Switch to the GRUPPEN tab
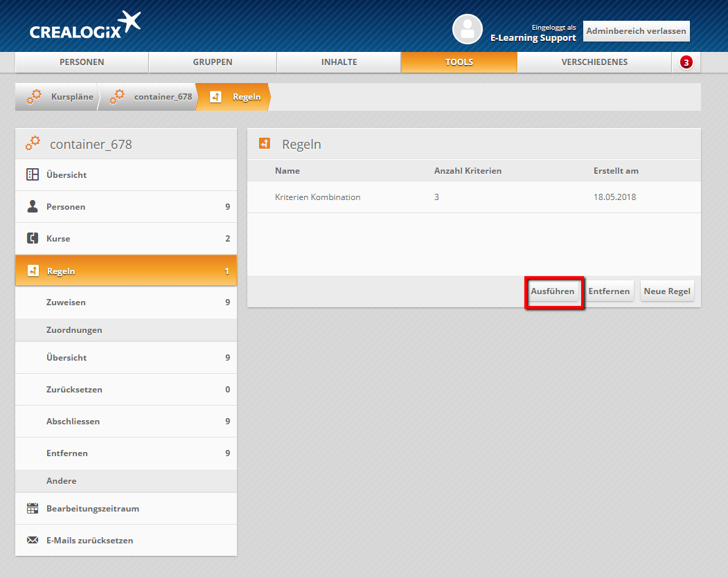Image resolution: width=728 pixels, height=578 pixels. click(213, 62)
